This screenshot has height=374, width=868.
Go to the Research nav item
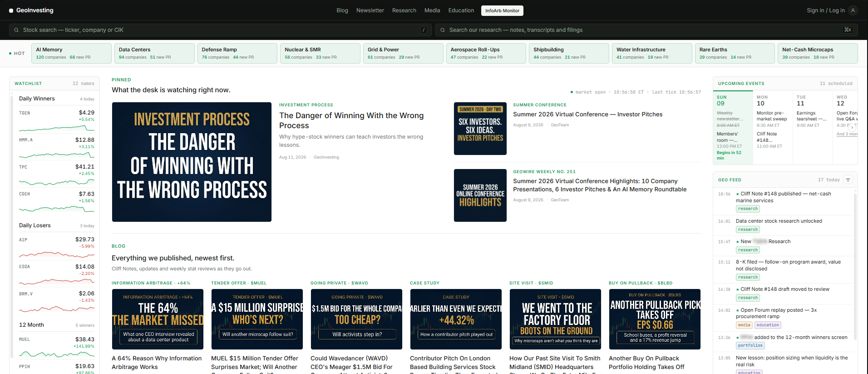(404, 10)
